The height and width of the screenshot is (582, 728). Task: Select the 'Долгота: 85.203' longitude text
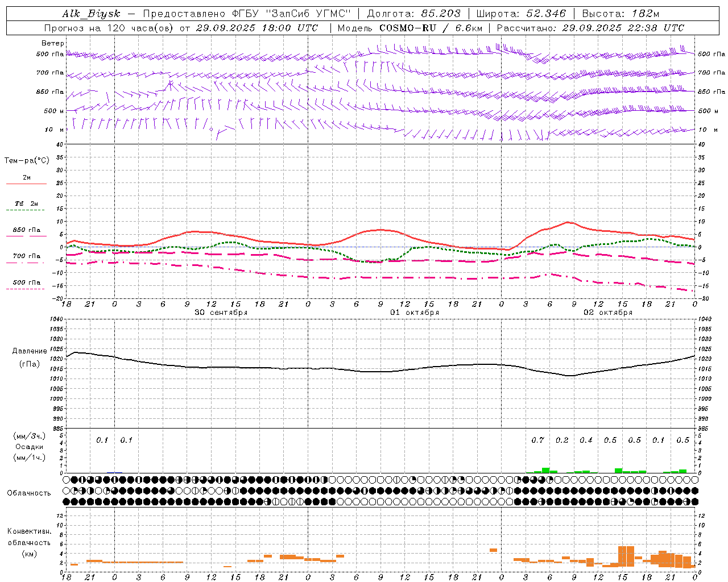point(414,14)
